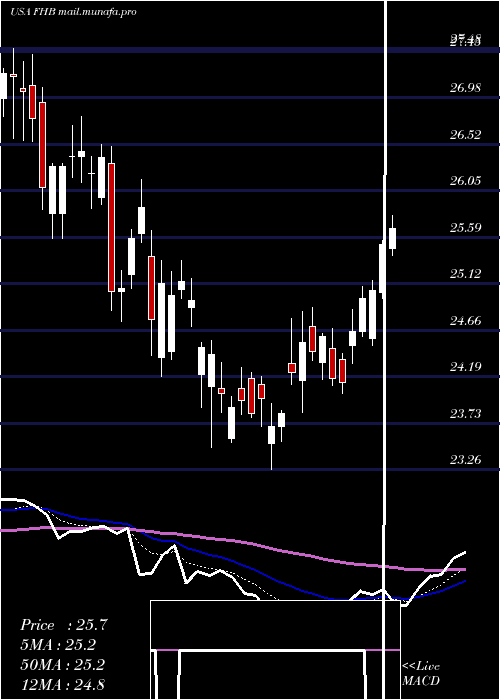Click the 26.98 price axis label

coord(466,88)
